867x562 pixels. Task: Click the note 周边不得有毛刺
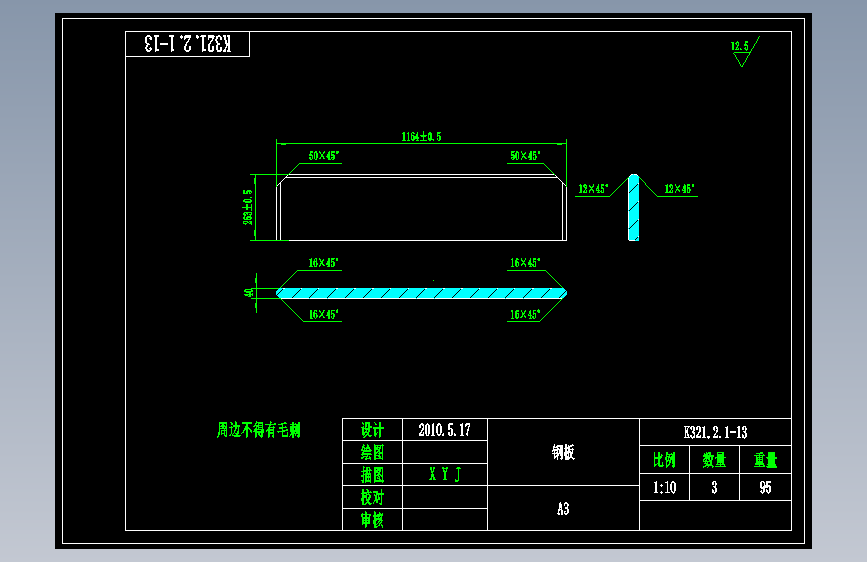tap(258, 430)
